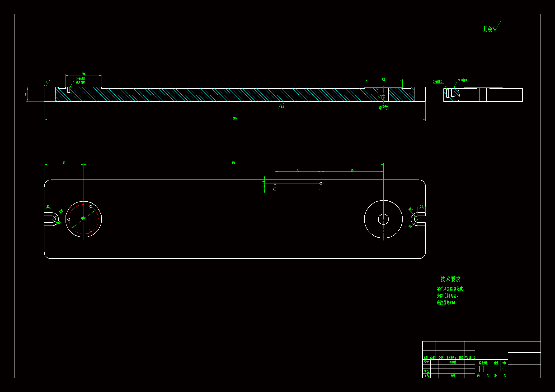Click the 456 dimension in plan view

[x=233, y=163]
